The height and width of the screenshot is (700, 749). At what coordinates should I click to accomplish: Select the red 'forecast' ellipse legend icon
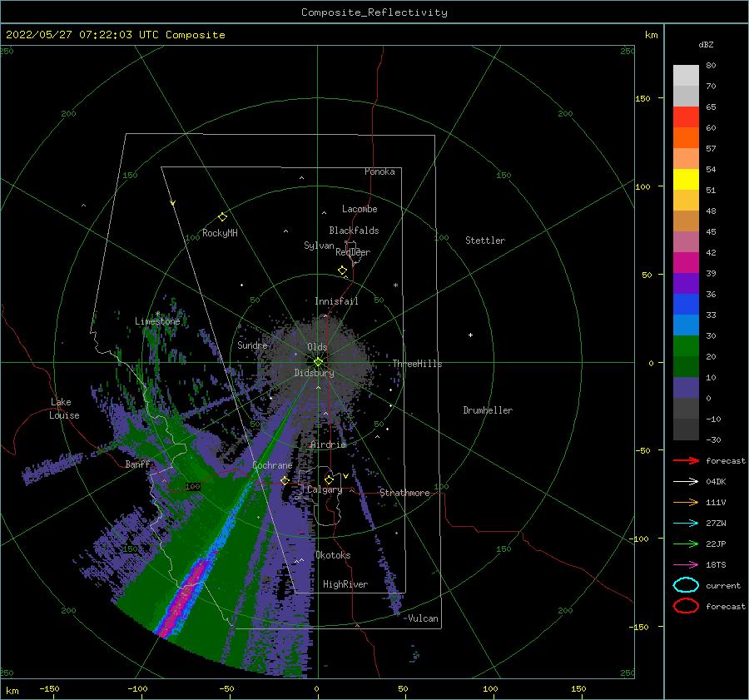686,606
